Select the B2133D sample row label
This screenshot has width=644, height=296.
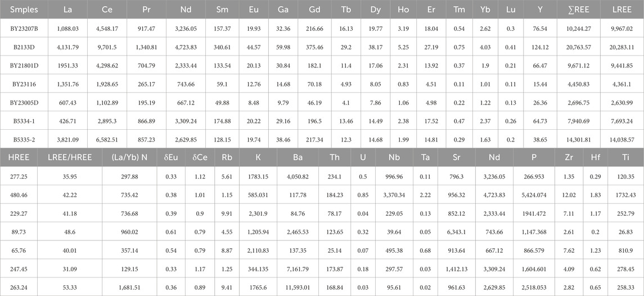point(24,47)
